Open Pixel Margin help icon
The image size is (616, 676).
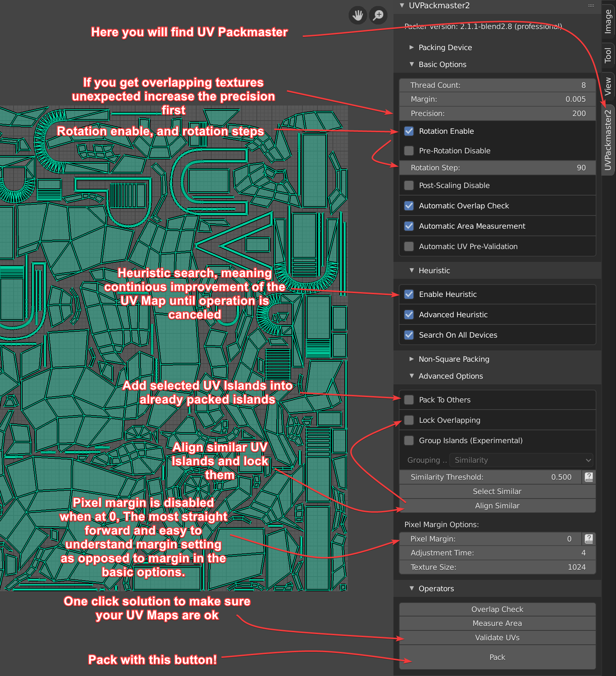(589, 539)
